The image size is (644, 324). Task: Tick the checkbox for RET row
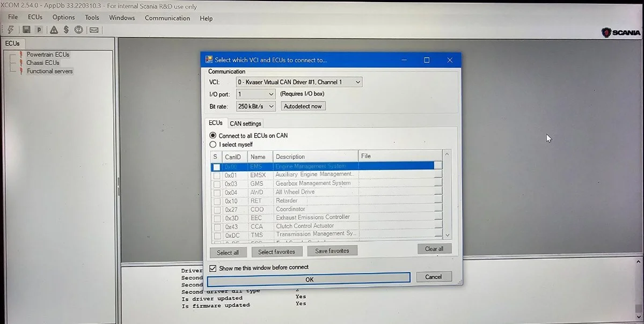pos(216,201)
